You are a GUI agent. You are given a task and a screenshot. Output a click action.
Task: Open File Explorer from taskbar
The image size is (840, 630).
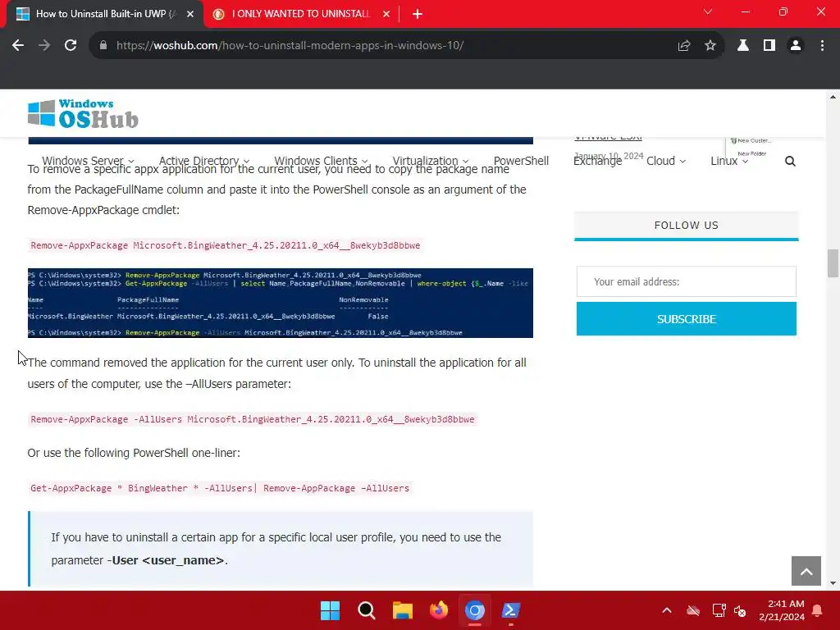[402, 610]
